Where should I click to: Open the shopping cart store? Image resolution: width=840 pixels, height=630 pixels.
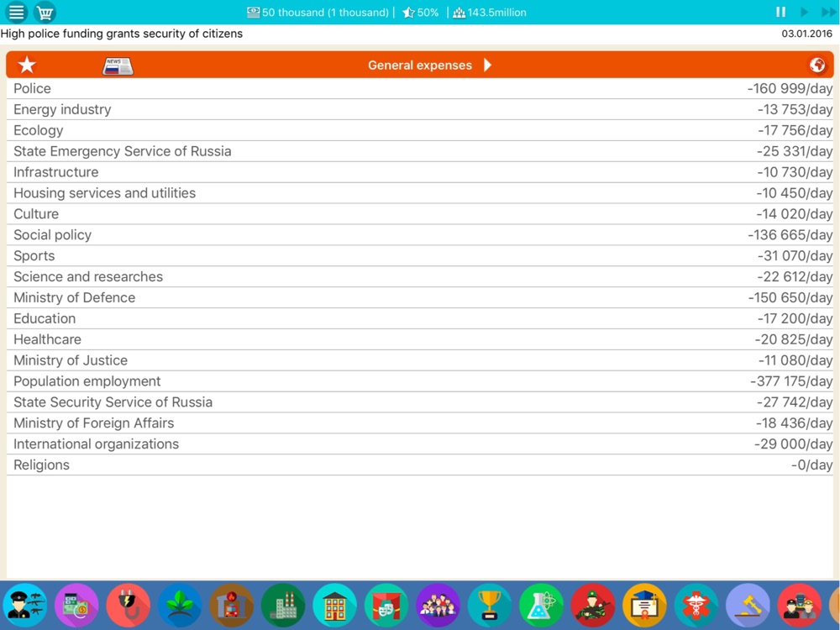[45, 12]
